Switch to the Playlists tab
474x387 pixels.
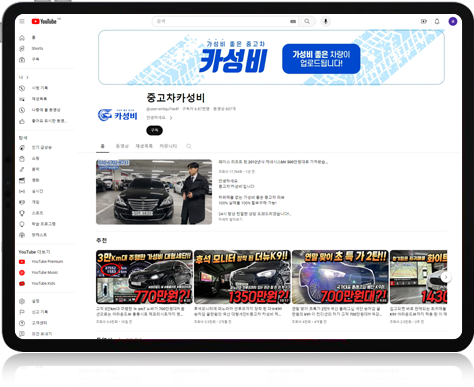[x=144, y=146]
